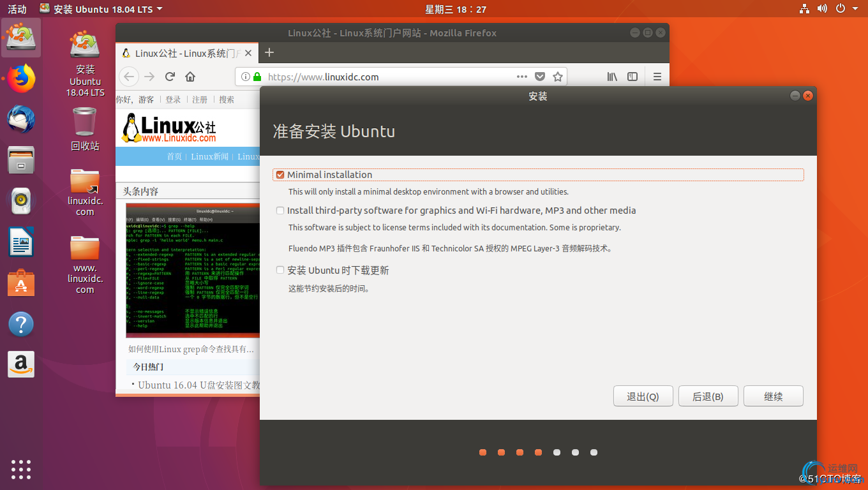Open the Firefox library icon

(x=612, y=77)
